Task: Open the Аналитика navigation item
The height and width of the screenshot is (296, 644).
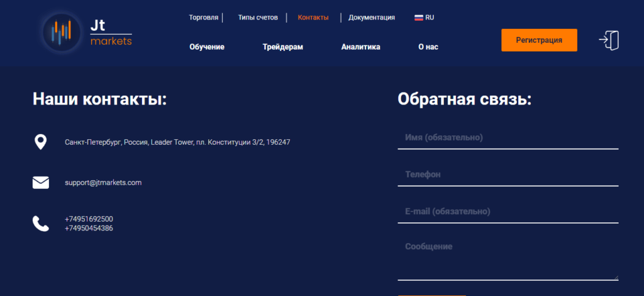Action: (x=360, y=47)
